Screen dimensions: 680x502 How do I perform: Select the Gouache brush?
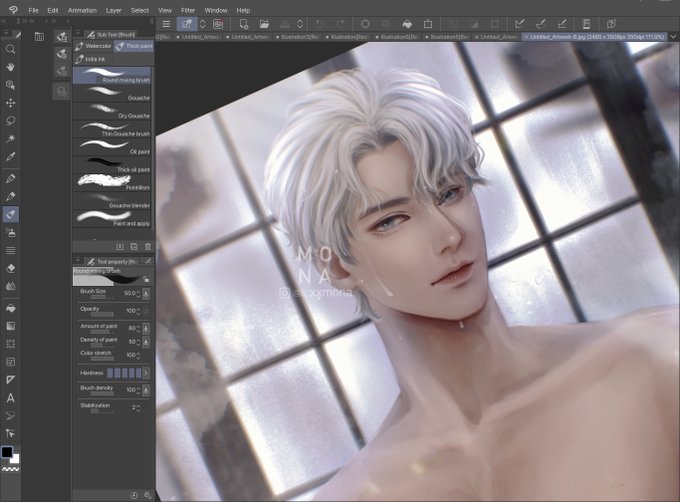coord(112,93)
